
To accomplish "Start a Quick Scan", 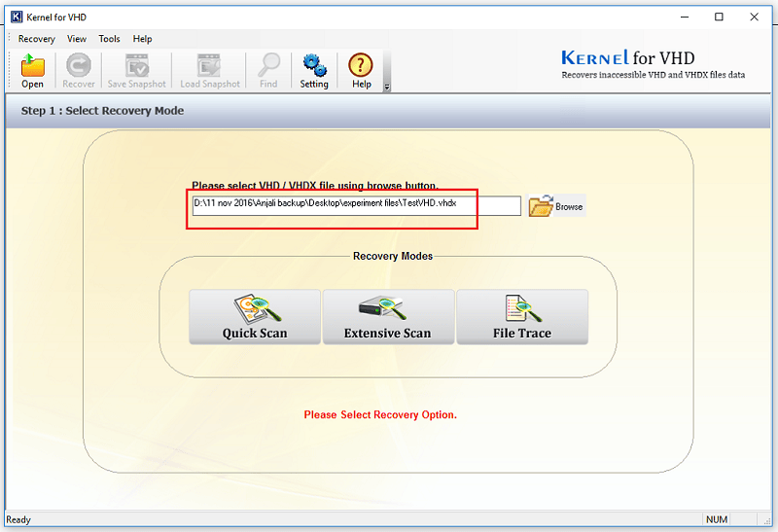I will click(x=255, y=317).
